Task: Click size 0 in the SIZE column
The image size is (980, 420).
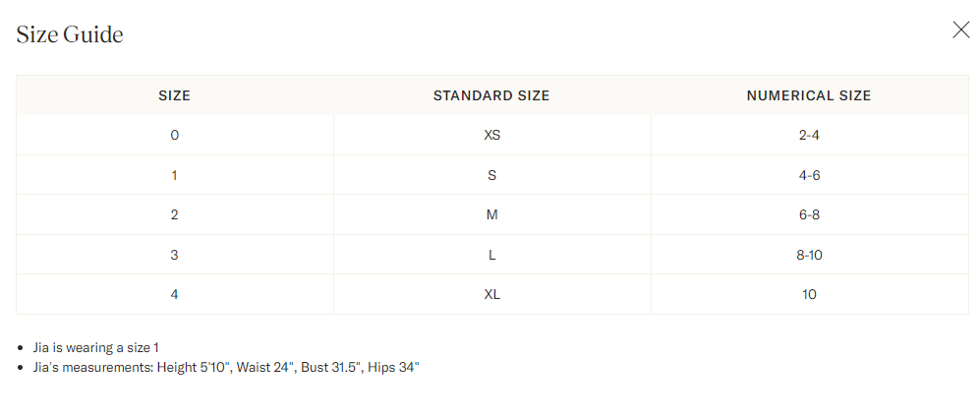Action: coord(174,135)
